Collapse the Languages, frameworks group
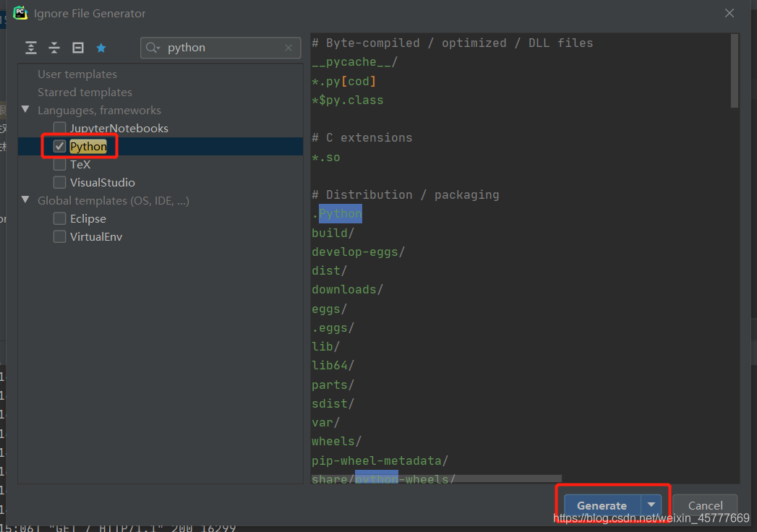The width and height of the screenshot is (757, 532). (25, 110)
